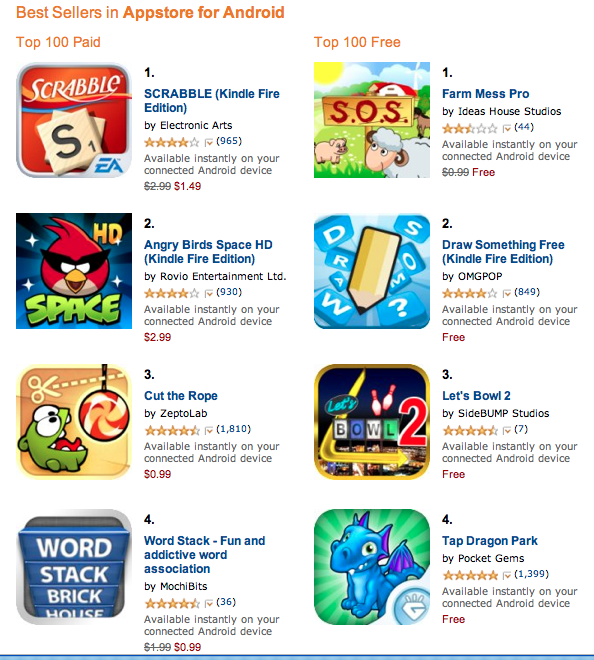Open the Top 100 Paid list

pos(58,42)
